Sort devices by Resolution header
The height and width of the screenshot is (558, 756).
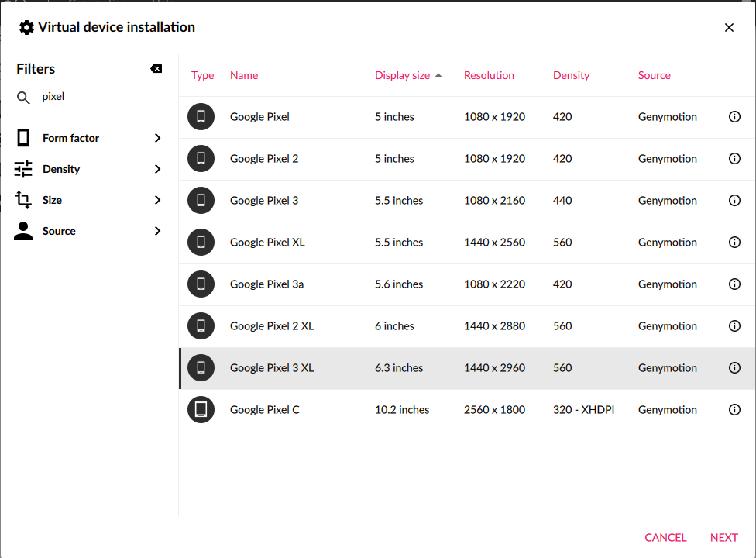pyautogui.click(x=489, y=75)
